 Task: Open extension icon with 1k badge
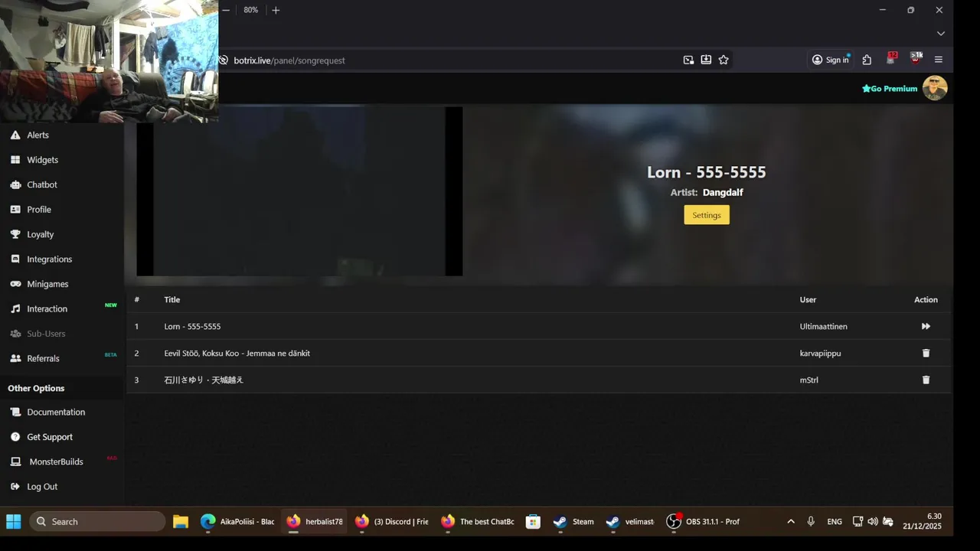(916, 59)
